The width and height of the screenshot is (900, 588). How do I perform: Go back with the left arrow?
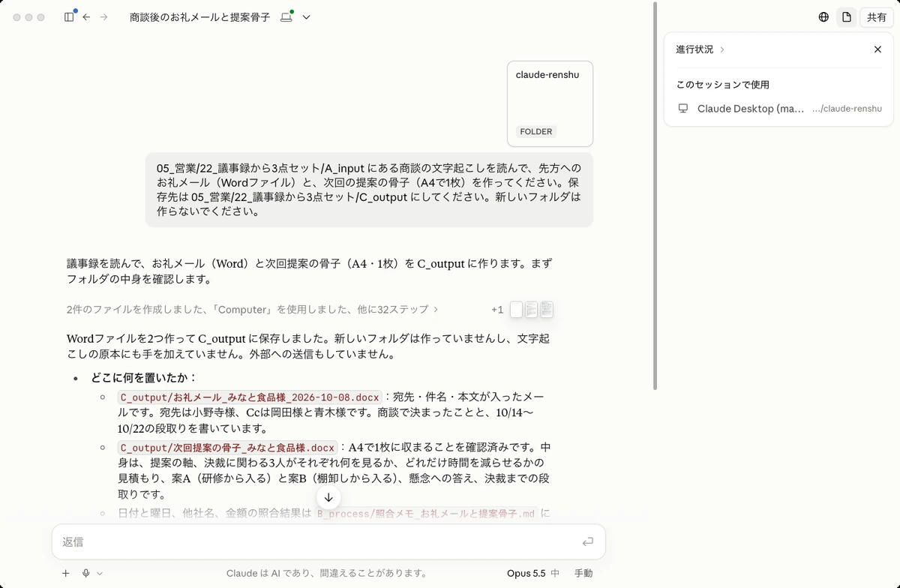click(x=86, y=16)
